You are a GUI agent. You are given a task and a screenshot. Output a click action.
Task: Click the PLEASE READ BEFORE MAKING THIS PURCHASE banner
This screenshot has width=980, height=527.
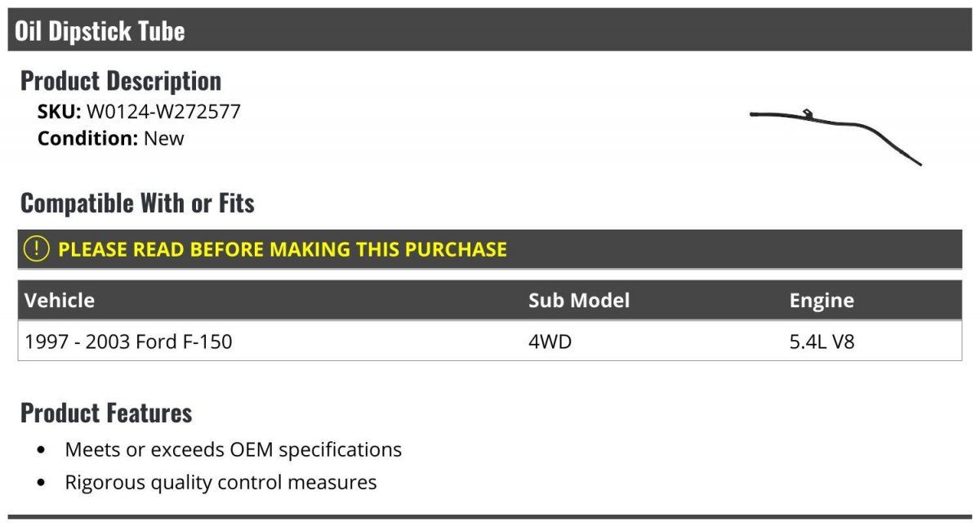pos(490,249)
